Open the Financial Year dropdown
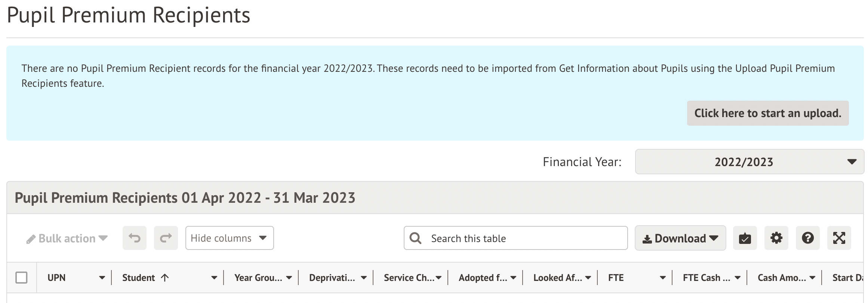Viewport: 868px width, 303px height. pyautogui.click(x=749, y=162)
